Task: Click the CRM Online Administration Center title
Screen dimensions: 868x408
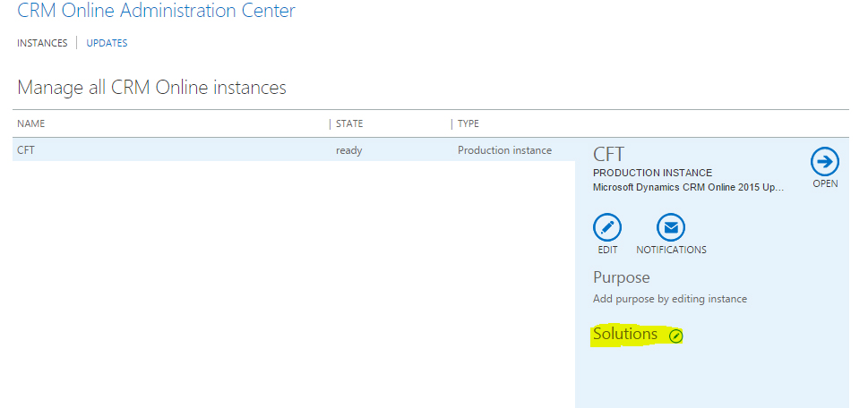Action: (156, 12)
